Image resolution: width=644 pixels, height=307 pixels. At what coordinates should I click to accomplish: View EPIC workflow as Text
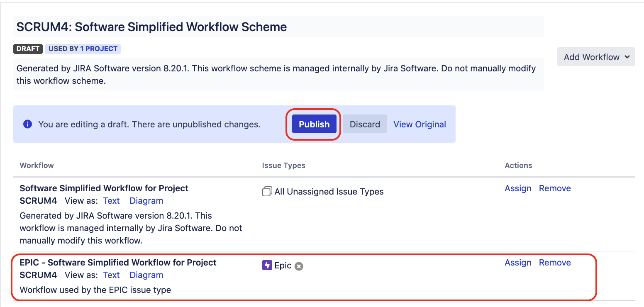(111, 275)
